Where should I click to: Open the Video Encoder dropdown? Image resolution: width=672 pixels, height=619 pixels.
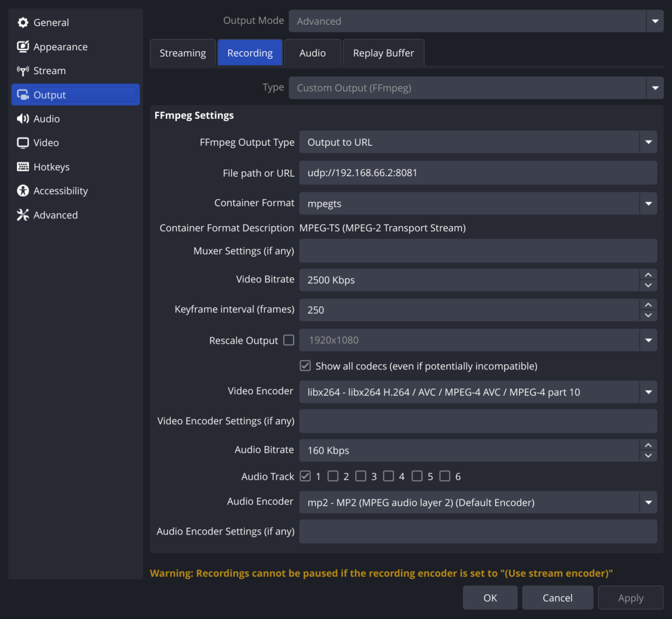pyautogui.click(x=649, y=392)
